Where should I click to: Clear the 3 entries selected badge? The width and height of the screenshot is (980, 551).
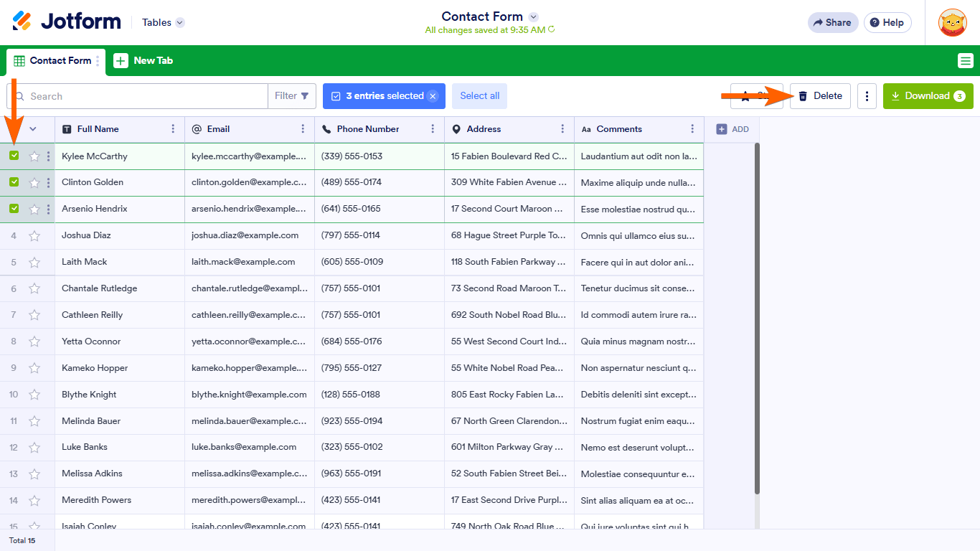click(x=433, y=96)
